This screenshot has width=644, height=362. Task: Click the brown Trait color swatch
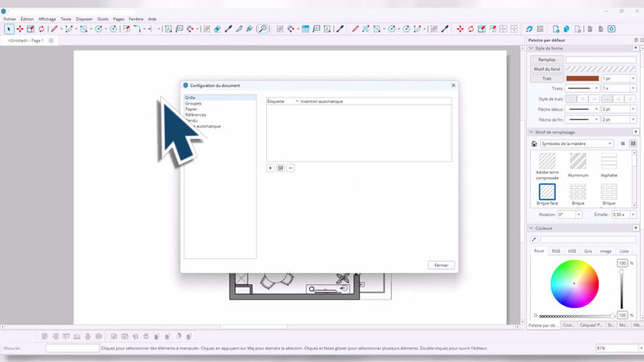click(x=582, y=78)
